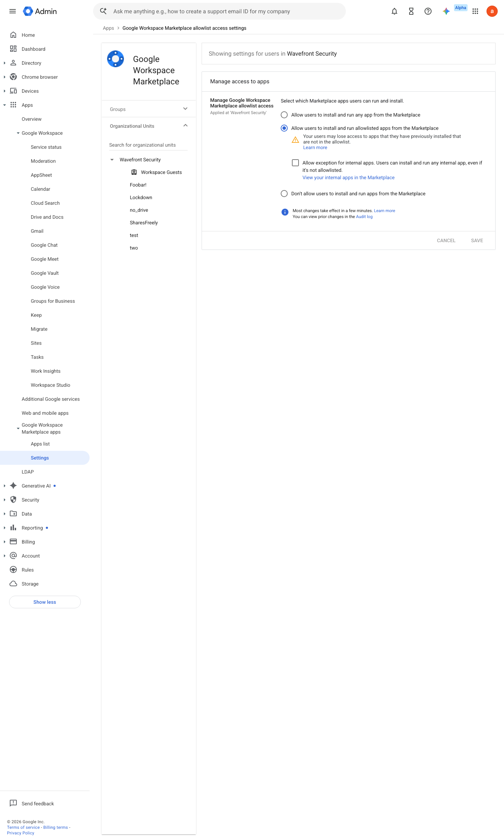504x840 pixels.
Task: Click the CANCEL button
Action: coord(446,240)
